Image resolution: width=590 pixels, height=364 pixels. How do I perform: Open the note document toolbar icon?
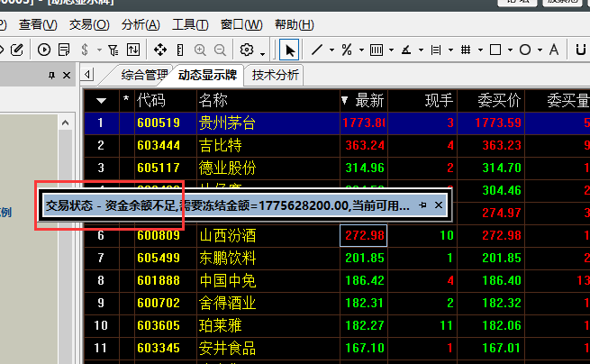coord(64,50)
